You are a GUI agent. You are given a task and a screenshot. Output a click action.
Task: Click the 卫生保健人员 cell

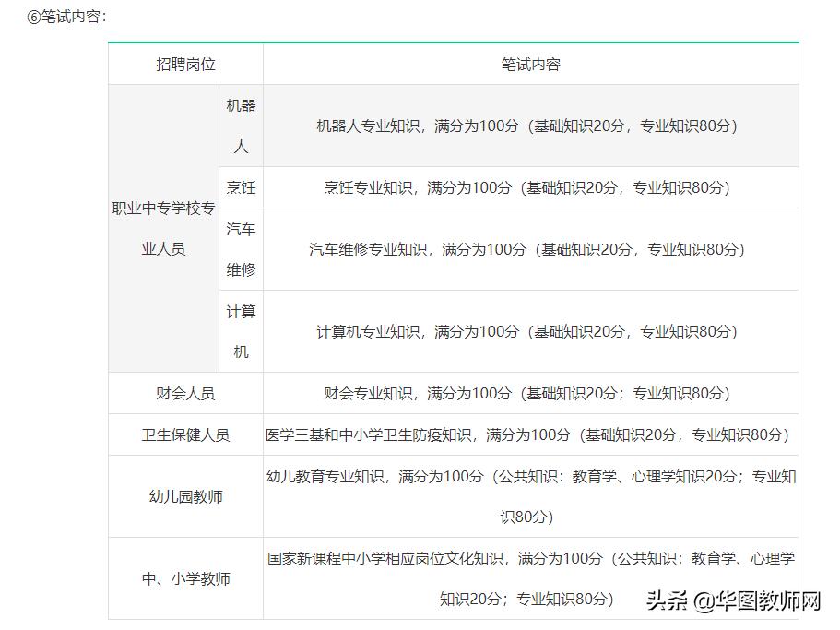pos(185,434)
